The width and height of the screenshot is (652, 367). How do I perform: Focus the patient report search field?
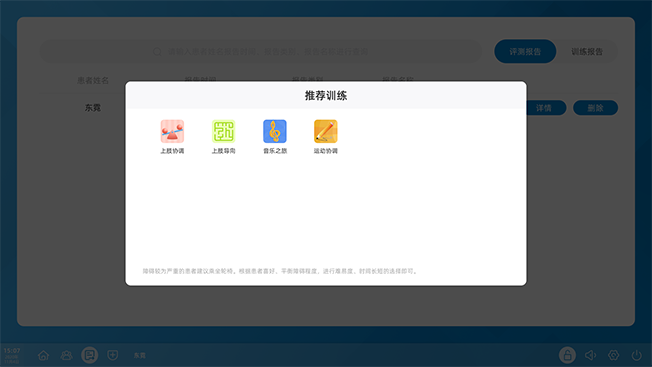click(x=261, y=52)
